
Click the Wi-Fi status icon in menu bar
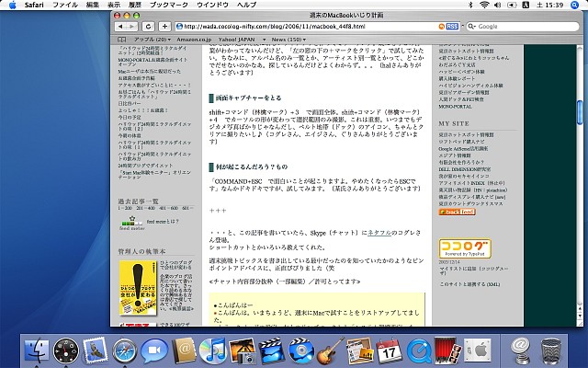pos(485,6)
